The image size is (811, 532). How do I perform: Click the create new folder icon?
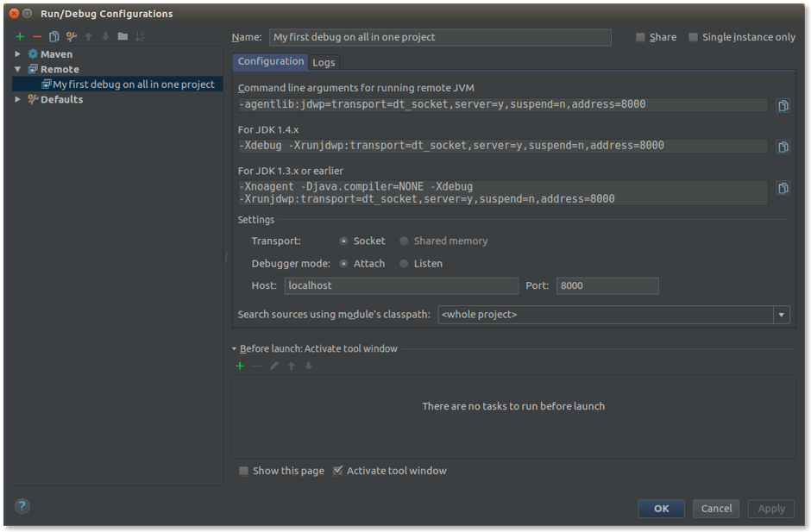pos(123,36)
